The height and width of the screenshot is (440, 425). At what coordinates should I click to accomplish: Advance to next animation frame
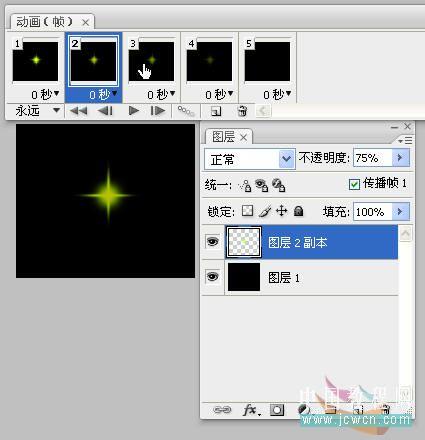[157, 110]
